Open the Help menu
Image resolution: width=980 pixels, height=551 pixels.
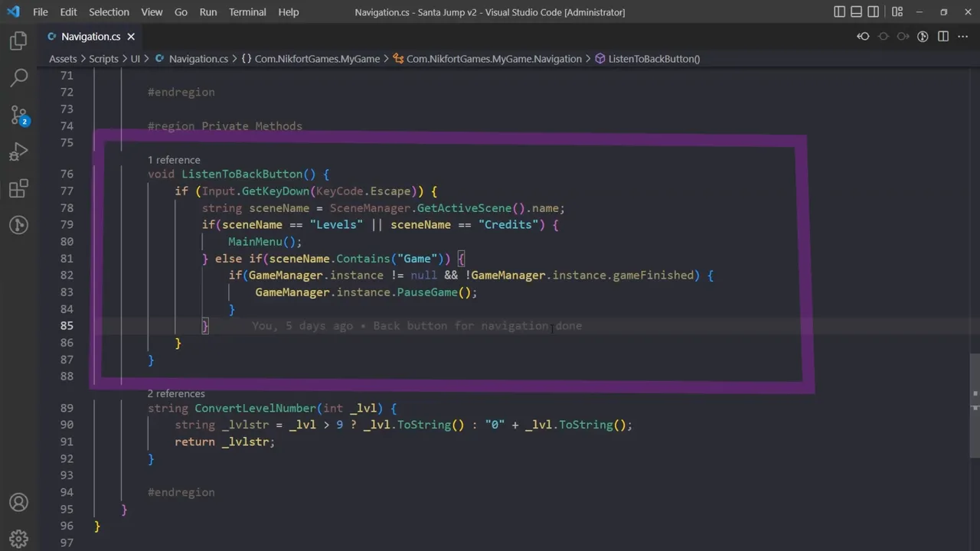point(289,12)
